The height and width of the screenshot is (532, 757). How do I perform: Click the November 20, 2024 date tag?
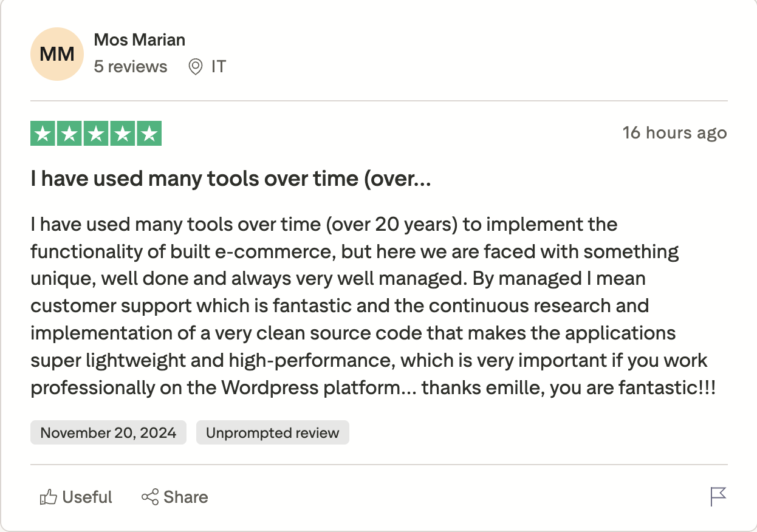tap(108, 432)
